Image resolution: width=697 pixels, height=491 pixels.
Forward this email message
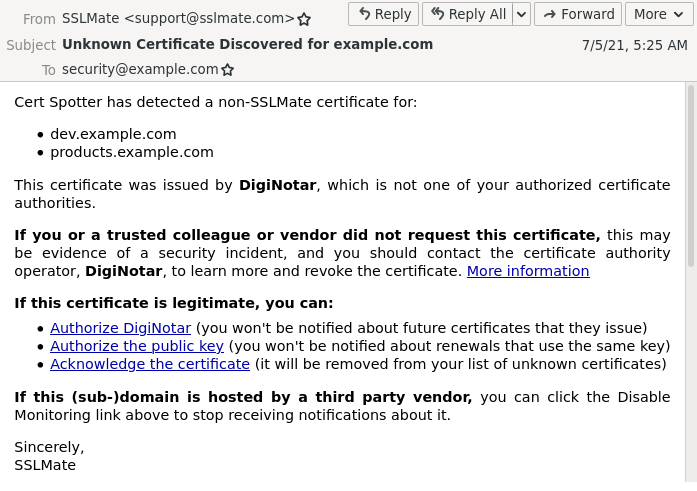(x=578, y=14)
